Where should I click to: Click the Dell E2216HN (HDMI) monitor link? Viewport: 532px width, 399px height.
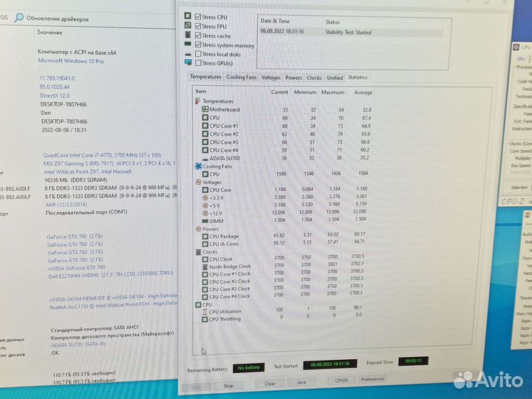111,275
